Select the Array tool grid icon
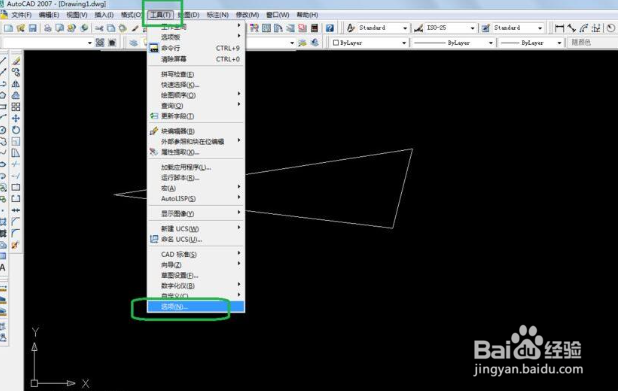The height and width of the screenshot is (391, 618). pyautogui.click(x=16, y=107)
